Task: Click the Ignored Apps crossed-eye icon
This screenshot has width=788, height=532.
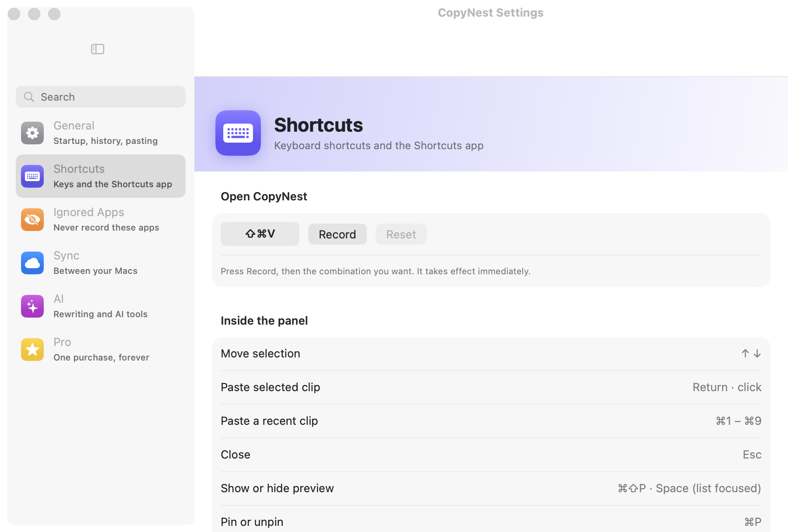Action: pos(32,220)
